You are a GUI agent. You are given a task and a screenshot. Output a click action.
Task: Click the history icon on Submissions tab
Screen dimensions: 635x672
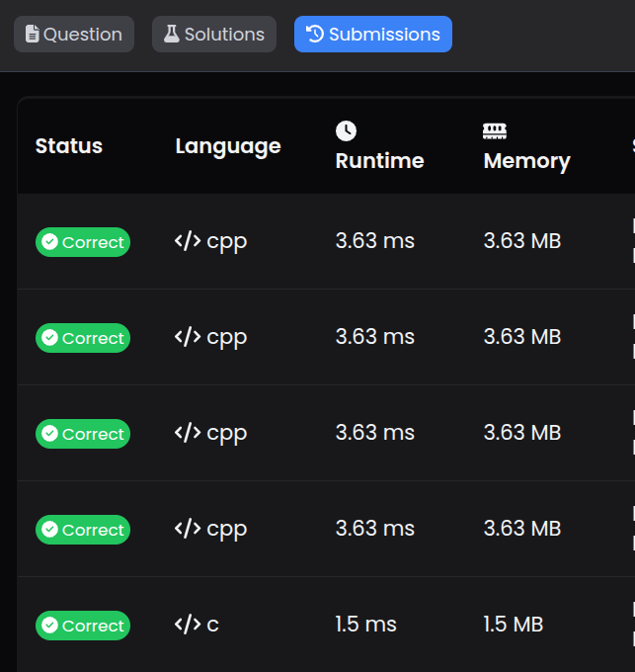click(315, 35)
